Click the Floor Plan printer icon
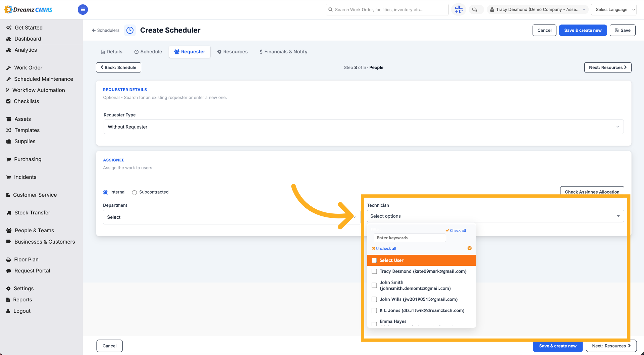The width and height of the screenshot is (644, 355). point(8,260)
